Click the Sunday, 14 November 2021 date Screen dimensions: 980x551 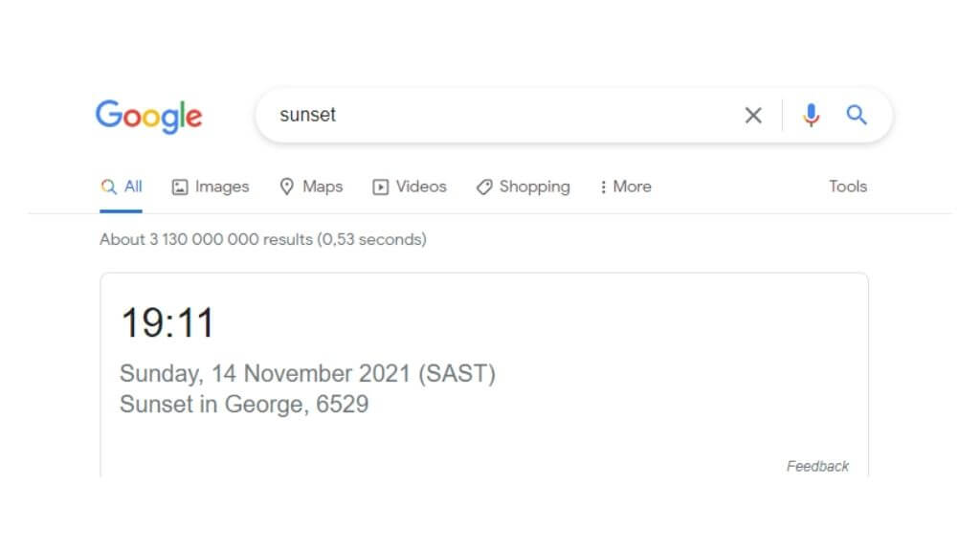pos(307,374)
